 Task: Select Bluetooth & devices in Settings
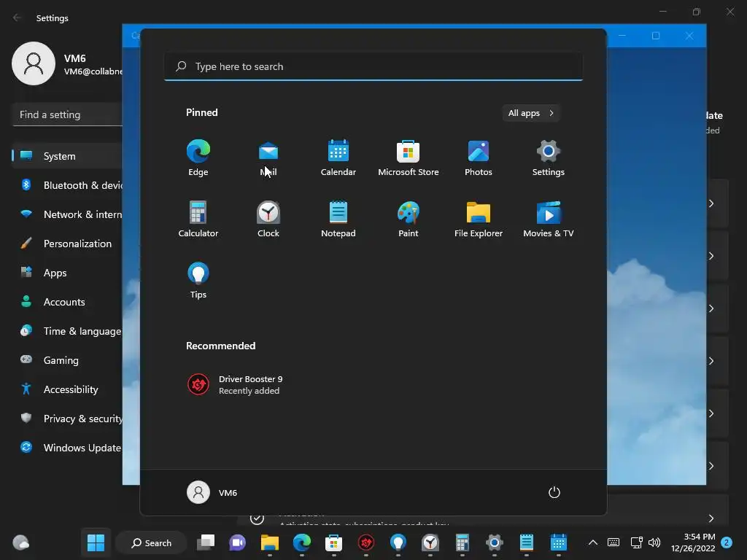click(66, 185)
